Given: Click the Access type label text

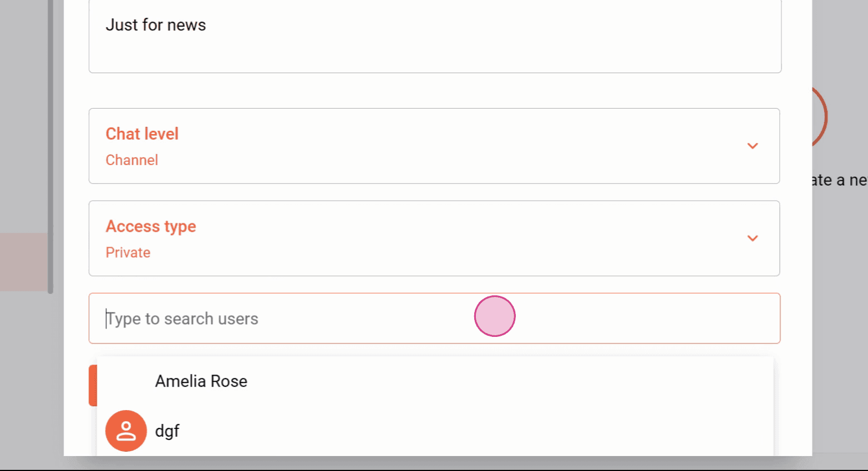Looking at the screenshot, I should click(x=151, y=226).
